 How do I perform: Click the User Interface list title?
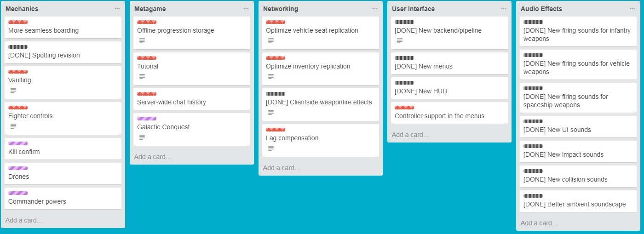pyautogui.click(x=413, y=9)
